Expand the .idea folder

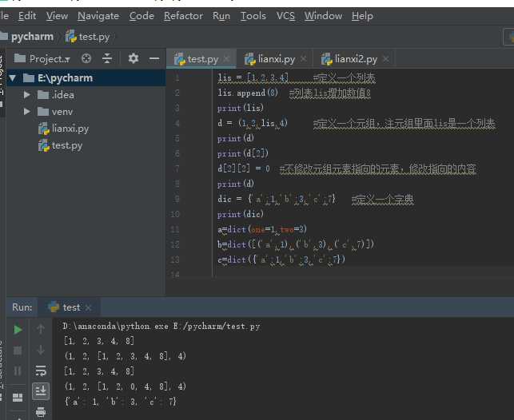pos(27,95)
